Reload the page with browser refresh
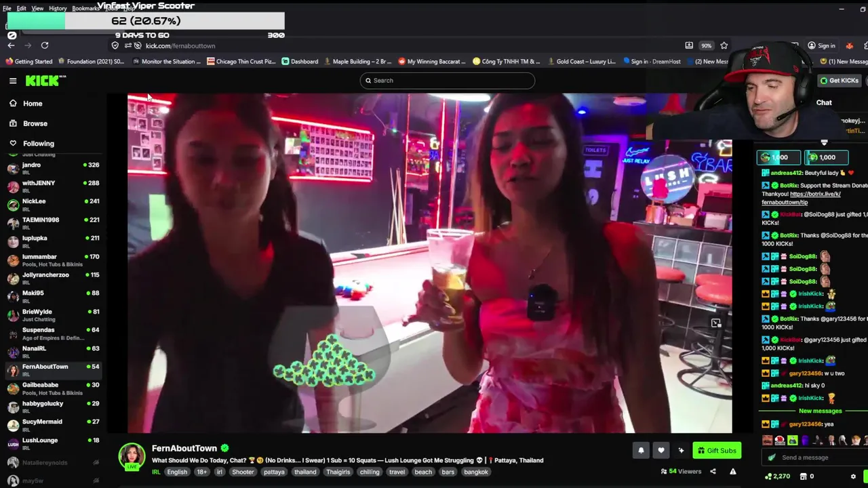This screenshot has height=488, width=868. pos(45,45)
